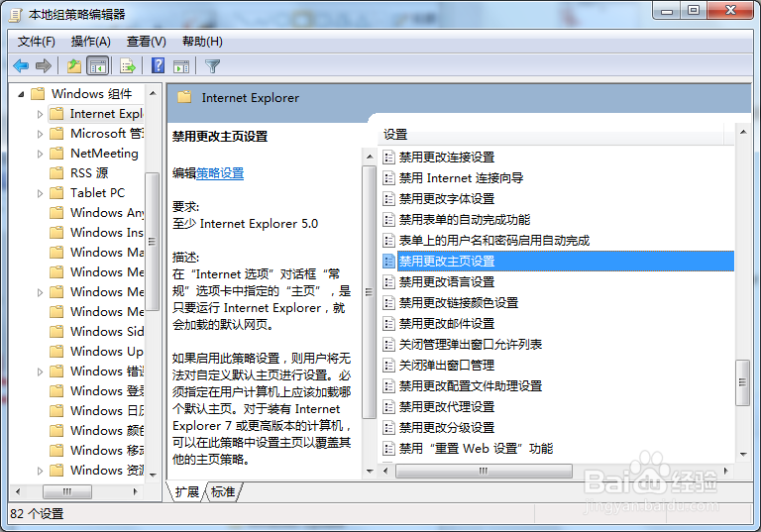The width and height of the screenshot is (761, 532).
Task: Select the NetMeeting folder in tree
Action: coord(104,154)
